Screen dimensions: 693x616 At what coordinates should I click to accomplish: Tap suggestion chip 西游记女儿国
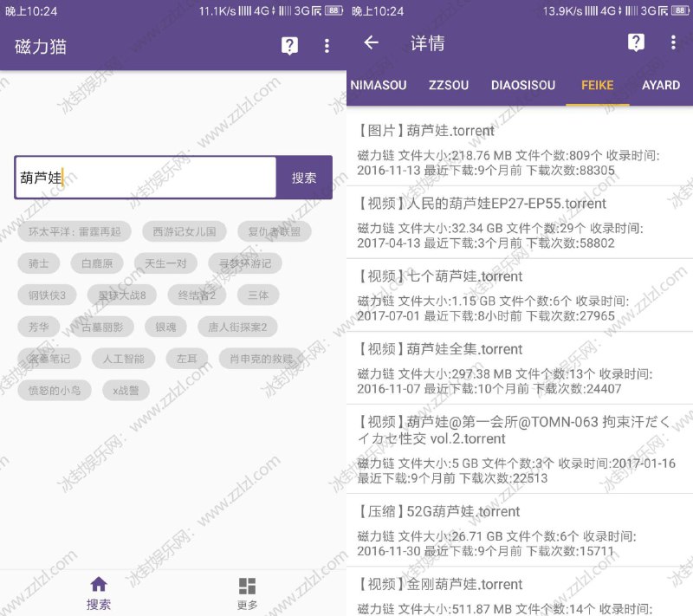point(185,231)
